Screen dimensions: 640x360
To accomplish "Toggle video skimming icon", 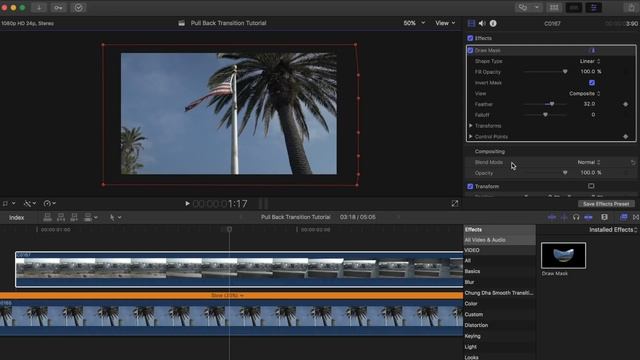I will 552,217.
